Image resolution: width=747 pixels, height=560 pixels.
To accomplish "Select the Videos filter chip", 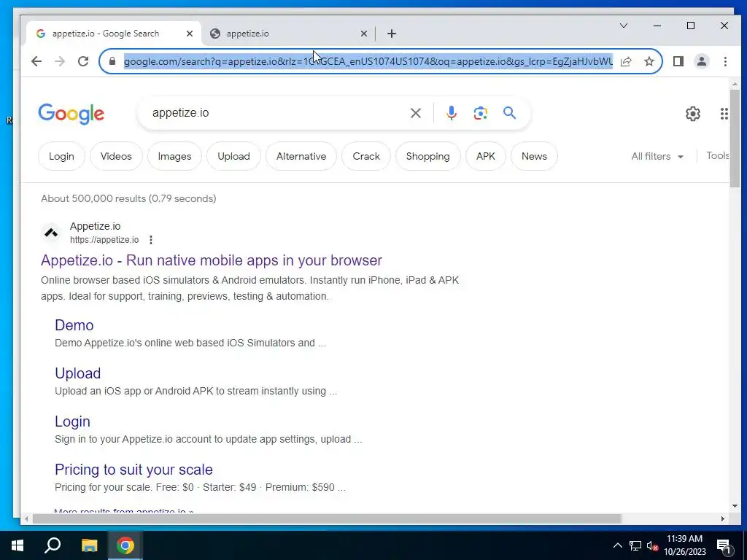I will tap(116, 156).
